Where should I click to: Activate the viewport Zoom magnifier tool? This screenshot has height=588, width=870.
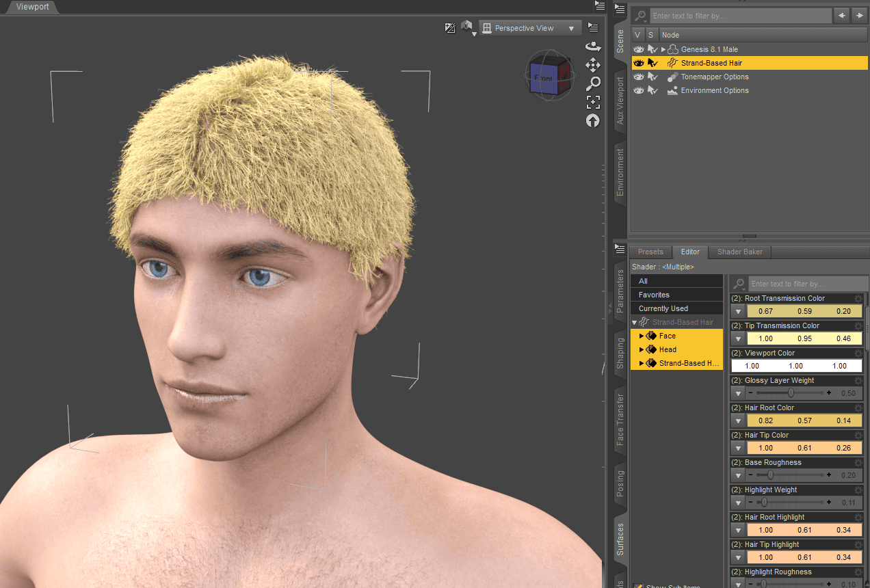[592, 83]
